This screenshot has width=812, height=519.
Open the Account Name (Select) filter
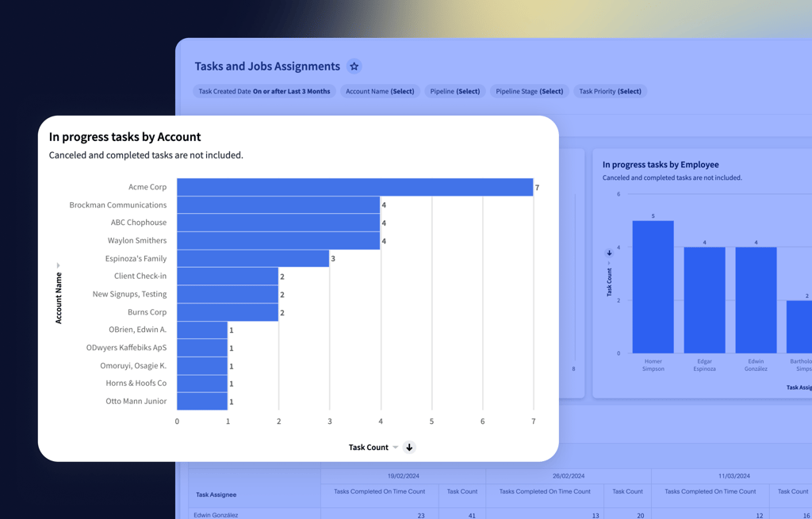[380, 91]
